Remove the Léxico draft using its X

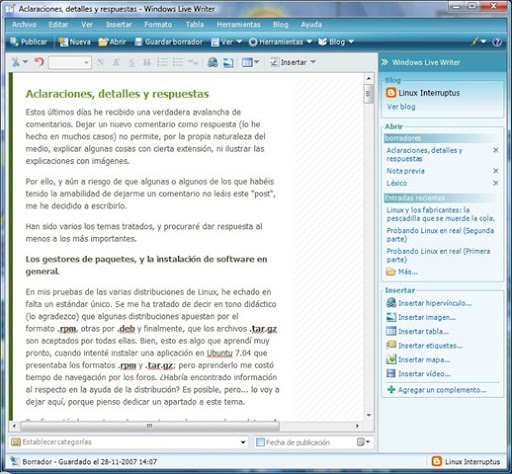(x=496, y=183)
